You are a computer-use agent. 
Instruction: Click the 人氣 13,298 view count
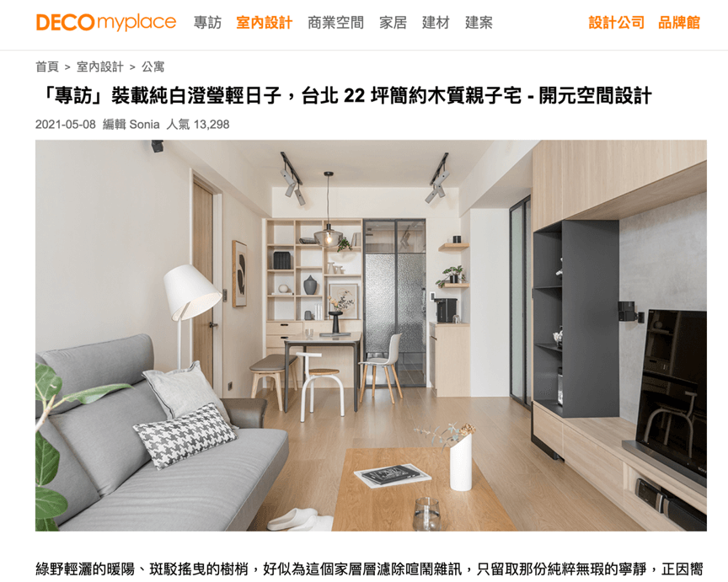tap(198, 125)
